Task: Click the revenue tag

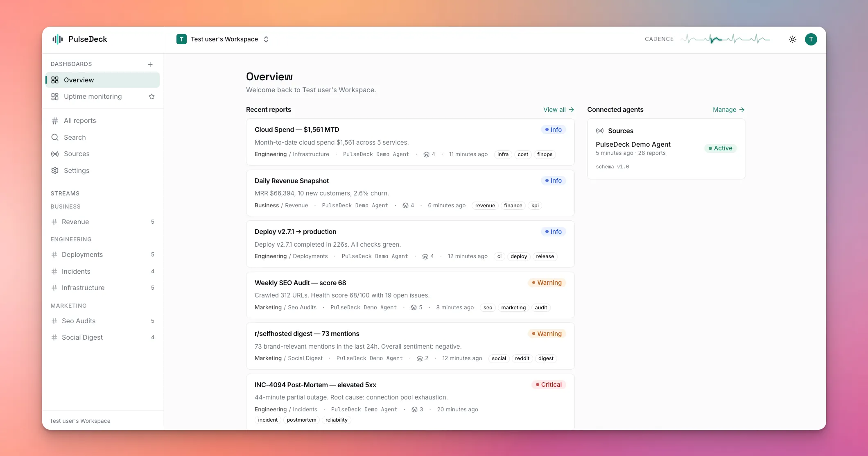Action: [x=485, y=206]
